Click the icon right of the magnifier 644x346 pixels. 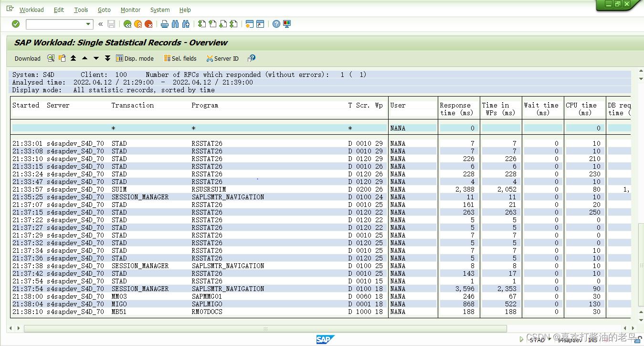[62, 58]
